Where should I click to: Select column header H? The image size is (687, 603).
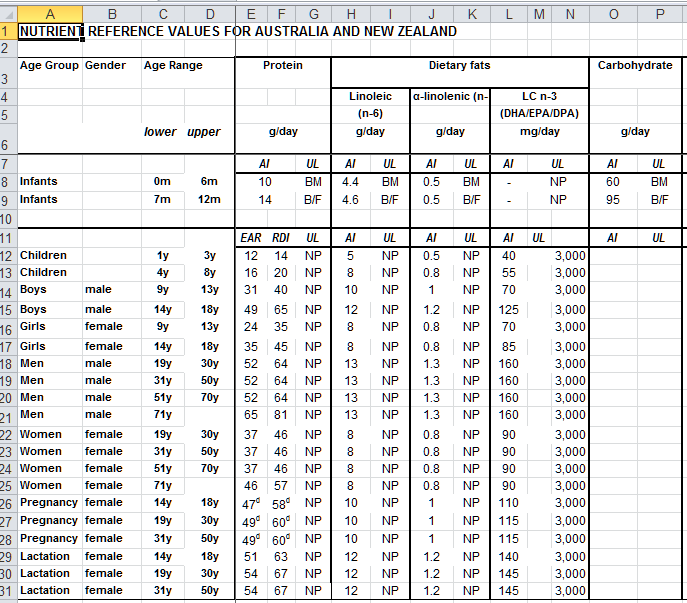(351, 14)
